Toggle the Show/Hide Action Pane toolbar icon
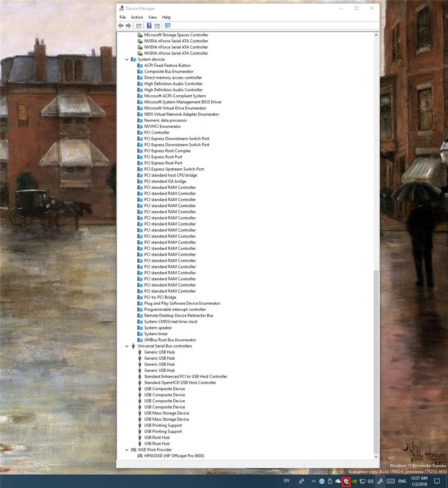Screen dimensions: 448x488 point(157,26)
